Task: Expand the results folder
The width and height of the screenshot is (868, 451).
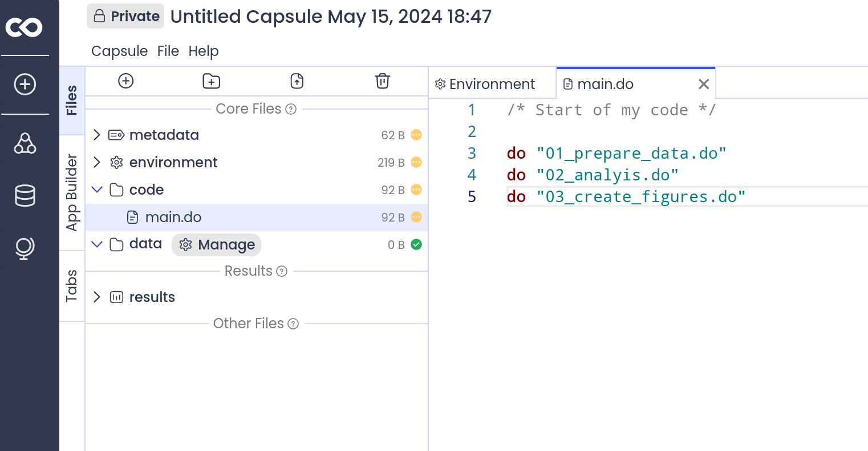Action: [97, 297]
